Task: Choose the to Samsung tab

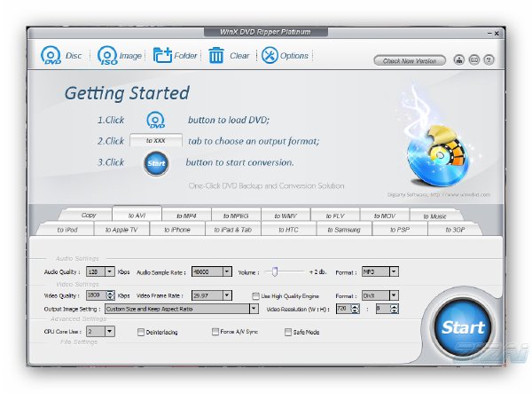Action: pos(344,230)
